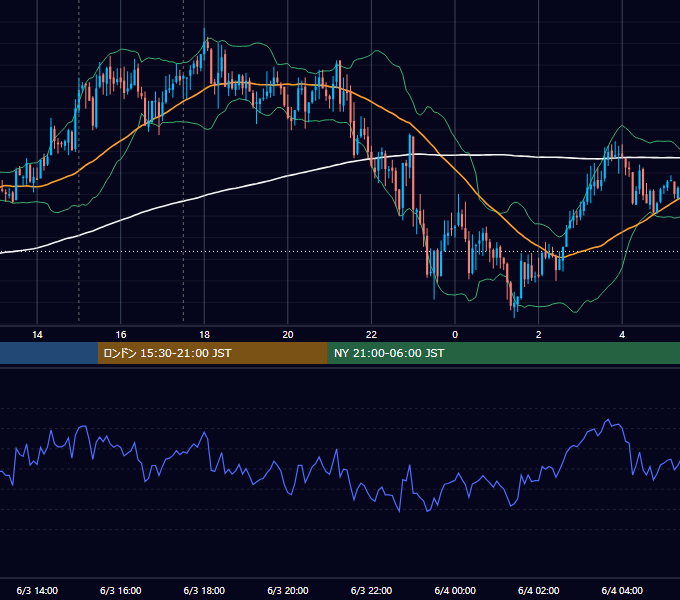Click the 6/3 14:00 date label
Viewport: 680px width, 600px height.
[37, 590]
